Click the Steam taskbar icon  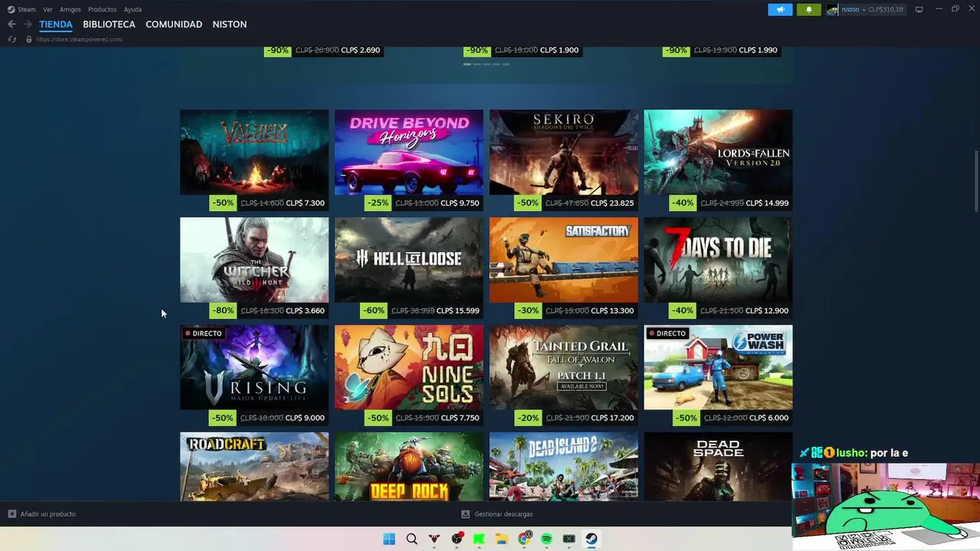(x=592, y=539)
